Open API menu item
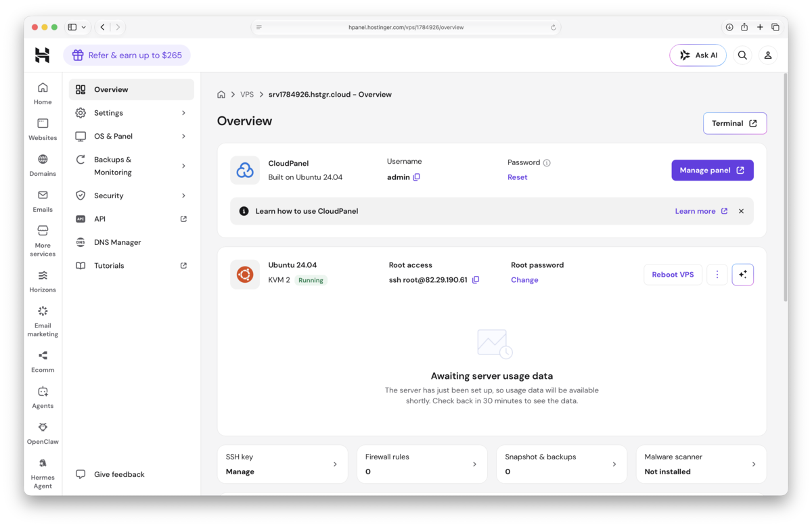The height and width of the screenshot is (527, 812). click(x=131, y=219)
